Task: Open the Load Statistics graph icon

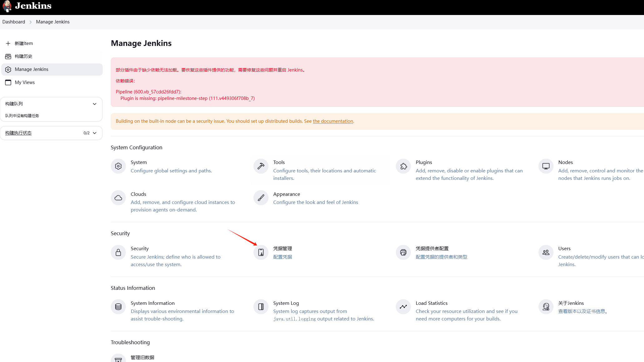Action: (403, 307)
